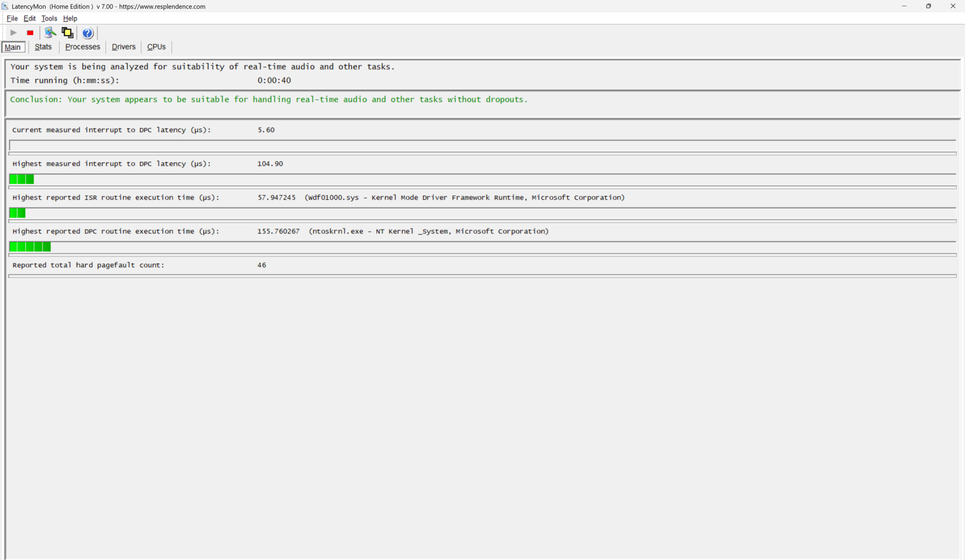Open the File menu
The width and height of the screenshot is (965, 560).
[x=12, y=19]
